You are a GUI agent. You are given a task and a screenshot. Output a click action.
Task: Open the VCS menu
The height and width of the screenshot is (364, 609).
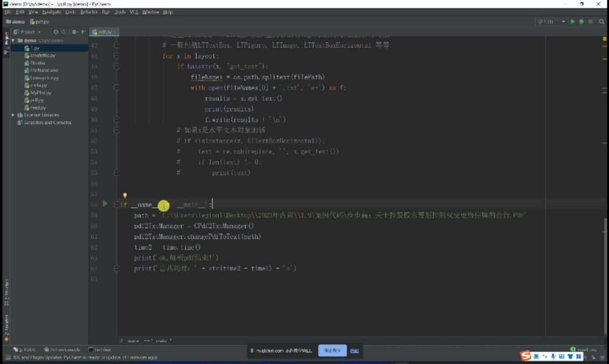click(134, 12)
